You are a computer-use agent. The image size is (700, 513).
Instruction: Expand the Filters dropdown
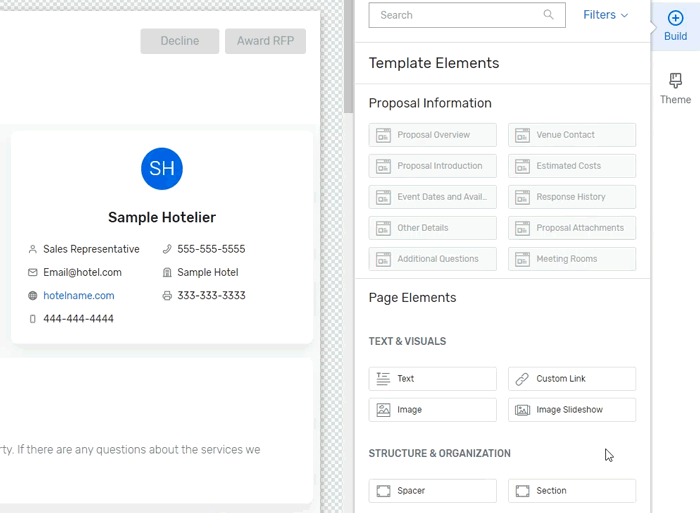coord(605,15)
